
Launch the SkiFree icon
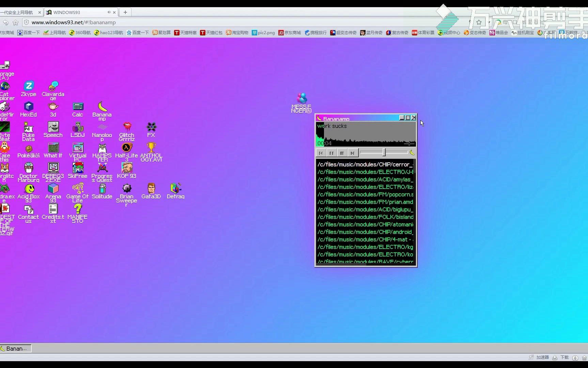pyautogui.click(x=78, y=171)
